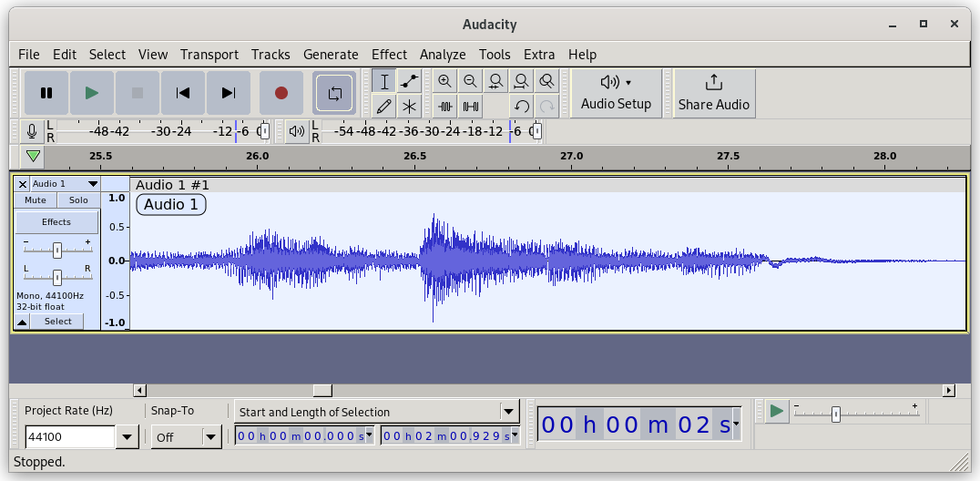The image size is (980, 481).
Task: Open the Tracks menu
Action: 271,55
